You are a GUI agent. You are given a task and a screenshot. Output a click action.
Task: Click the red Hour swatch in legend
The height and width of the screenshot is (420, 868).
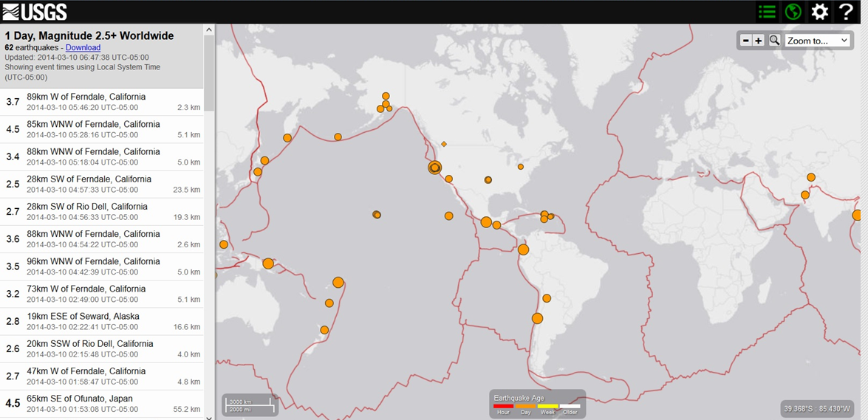[503, 406]
